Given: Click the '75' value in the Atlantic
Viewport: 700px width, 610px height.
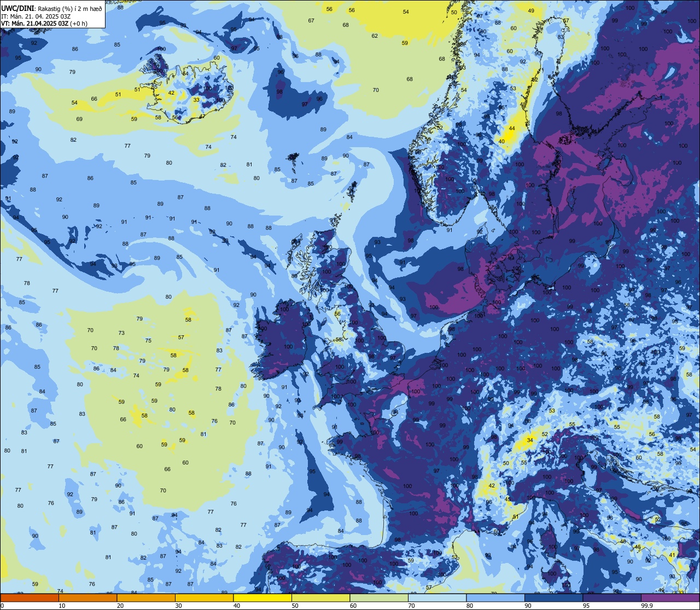Looking at the screenshot, I should pyautogui.click(x=148, y=340).
